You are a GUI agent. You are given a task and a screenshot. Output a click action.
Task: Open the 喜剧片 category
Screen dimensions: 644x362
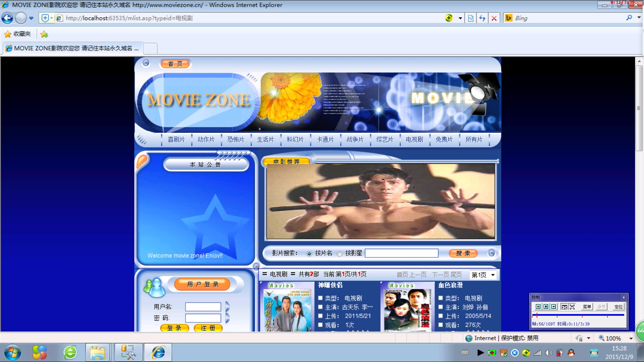[x=176, y=139]
